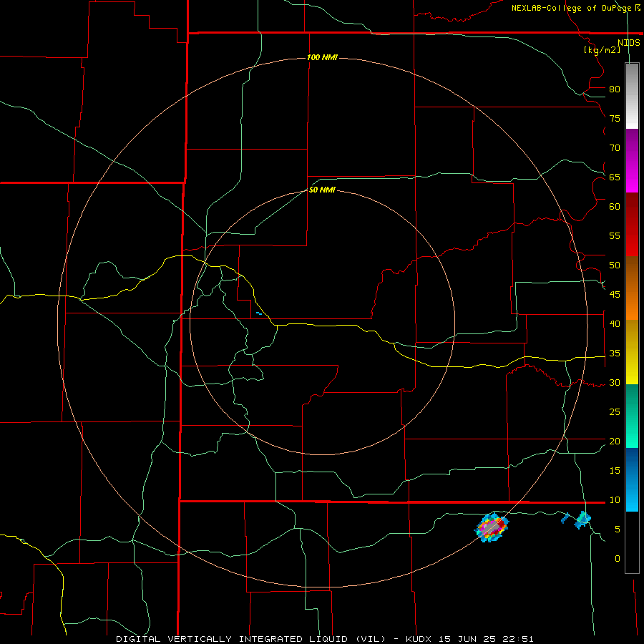Image resolution: width=644 pixels, height=644 pixels.
Task: Click the '0' scale value
Action: [x=618, y=559]
